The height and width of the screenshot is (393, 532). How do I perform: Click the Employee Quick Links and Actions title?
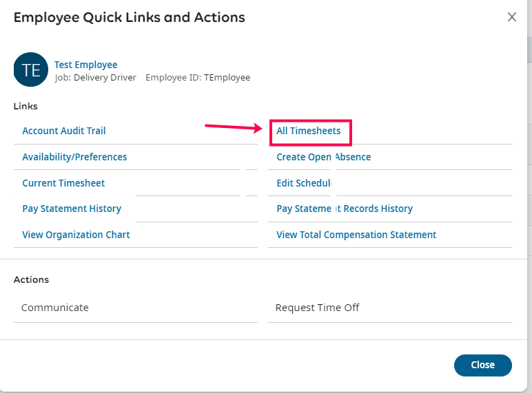point(130,17)
